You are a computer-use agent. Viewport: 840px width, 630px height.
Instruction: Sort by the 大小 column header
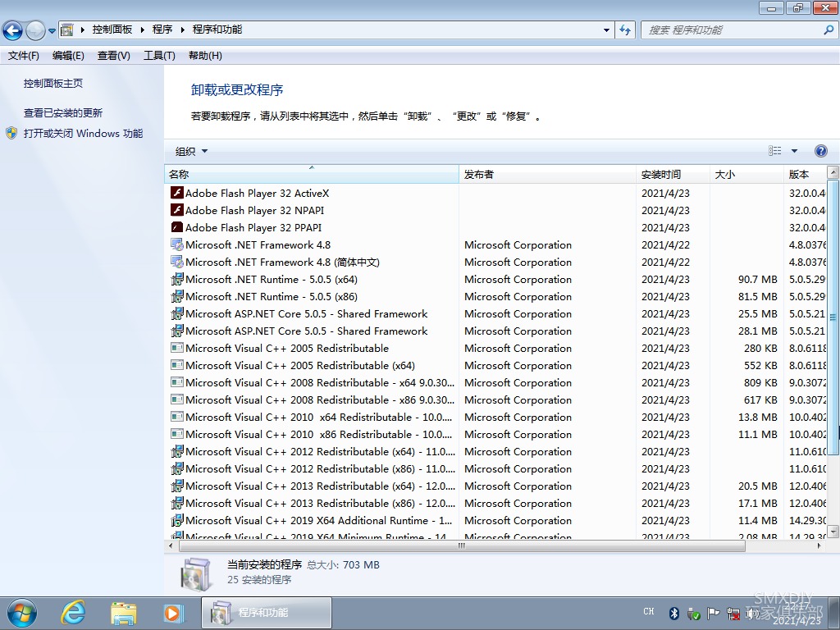click(x=746, y=174)
